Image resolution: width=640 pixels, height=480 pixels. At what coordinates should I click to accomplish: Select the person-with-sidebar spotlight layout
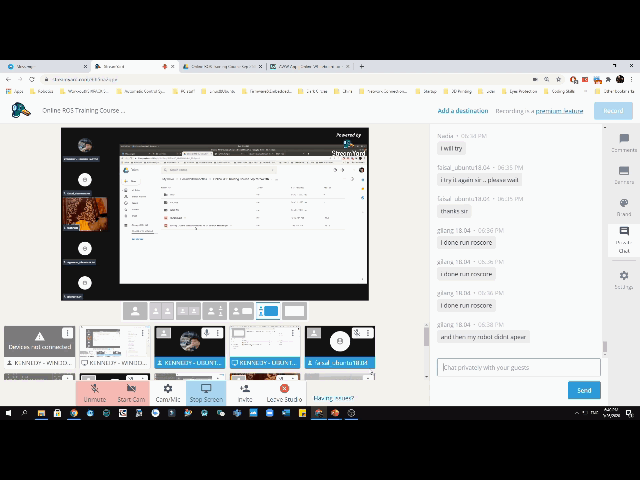[215, 311]
